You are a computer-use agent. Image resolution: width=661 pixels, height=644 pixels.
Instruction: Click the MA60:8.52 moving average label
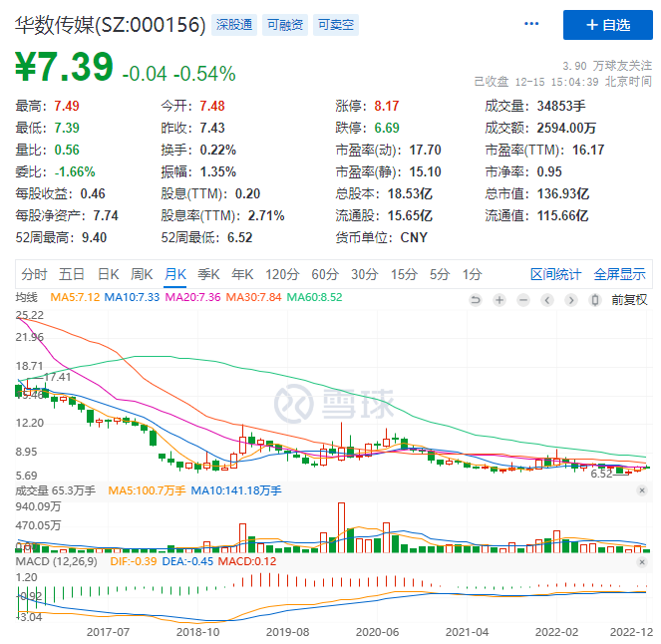(314, 297)
